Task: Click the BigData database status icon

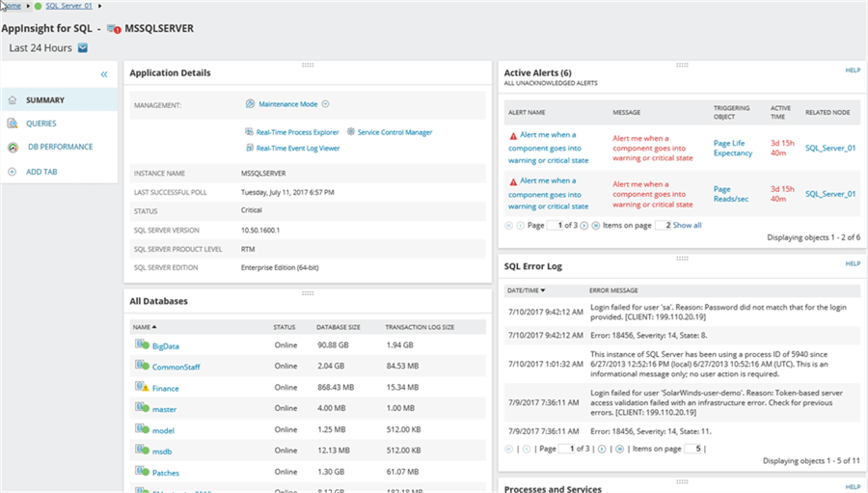Action: pos(143,344)
